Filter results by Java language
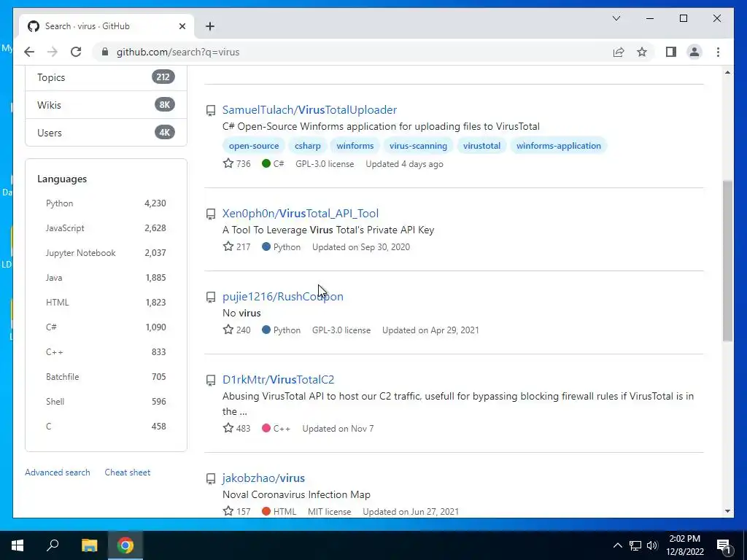The height and width of the screenshot is (560, 747). [x=106, y=278]
